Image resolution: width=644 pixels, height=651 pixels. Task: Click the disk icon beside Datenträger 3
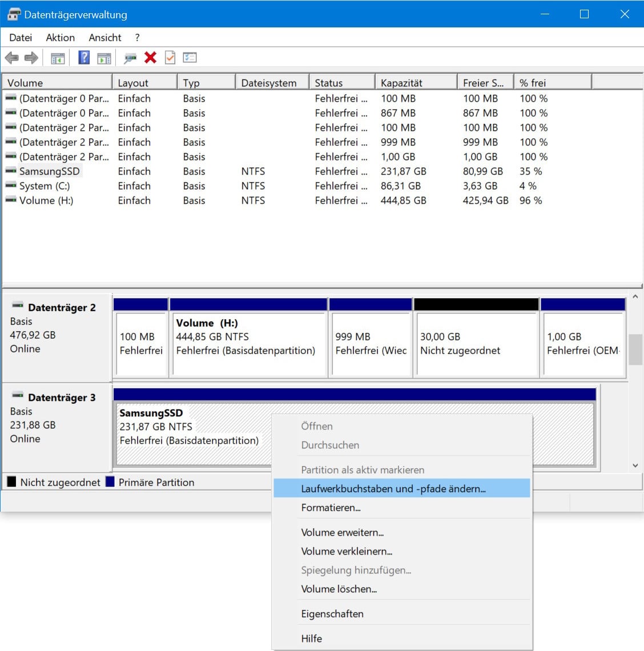pyautogui.click(x=18, y=396)
